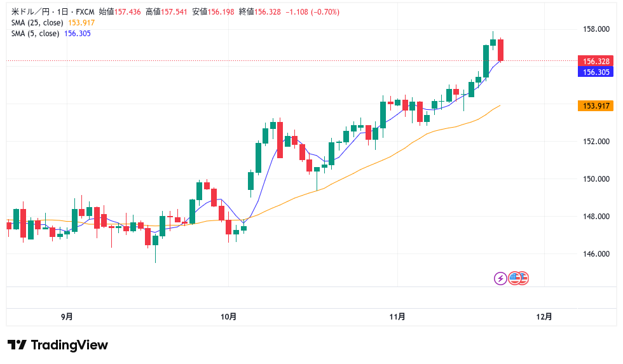Open the TradingView brand name link
623x364 pixels.
tap(69, 345)
